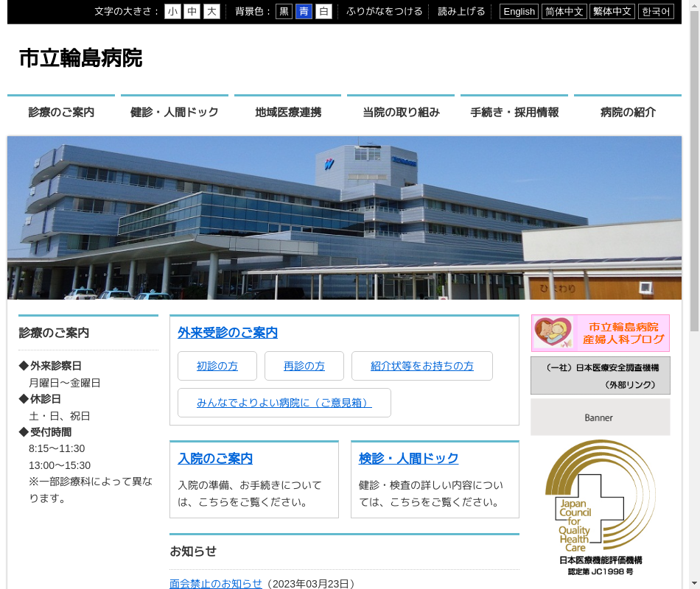The width and height of the screenshot is (700, 589).
Task: Click the 初診の方 button
Action: pyautogui.click(x=217, y=366)
